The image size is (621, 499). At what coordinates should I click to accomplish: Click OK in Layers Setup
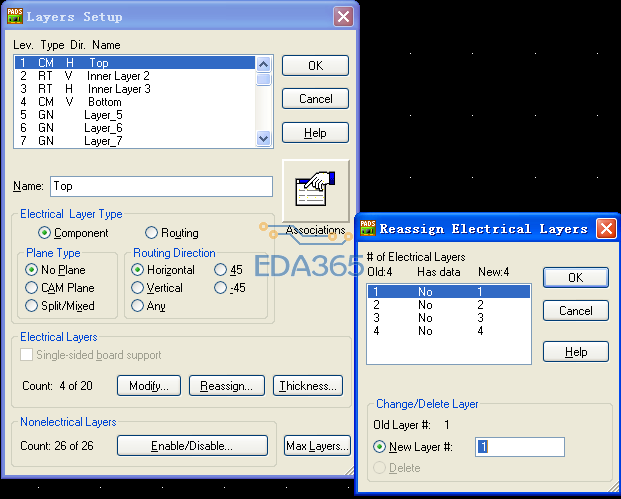(x=315, y=65)
